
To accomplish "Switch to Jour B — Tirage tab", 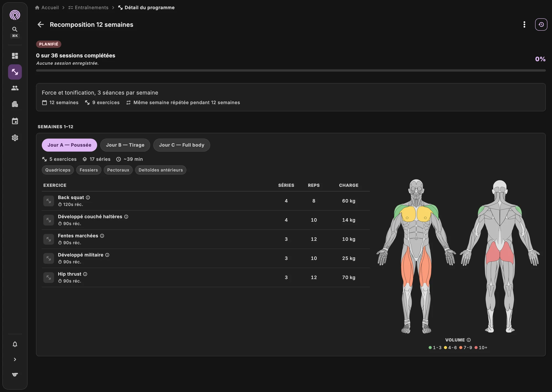I will (125, 145).
